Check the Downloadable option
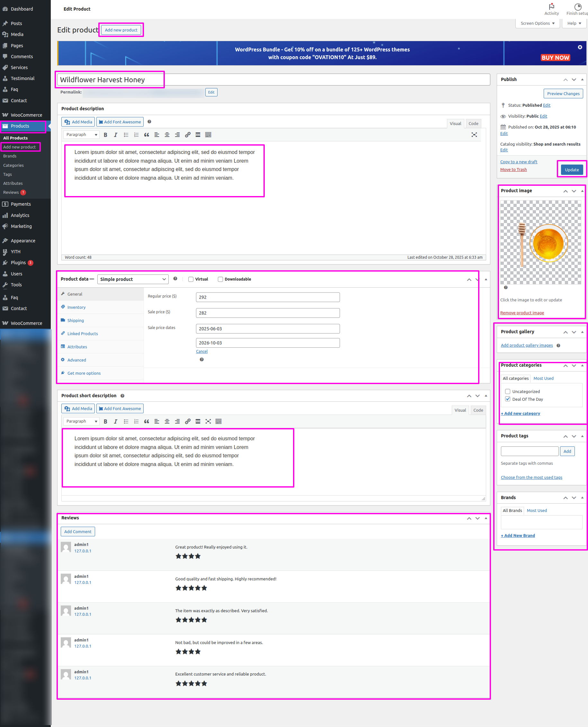The width and height of the screenshot is (588, 727). 220,280
